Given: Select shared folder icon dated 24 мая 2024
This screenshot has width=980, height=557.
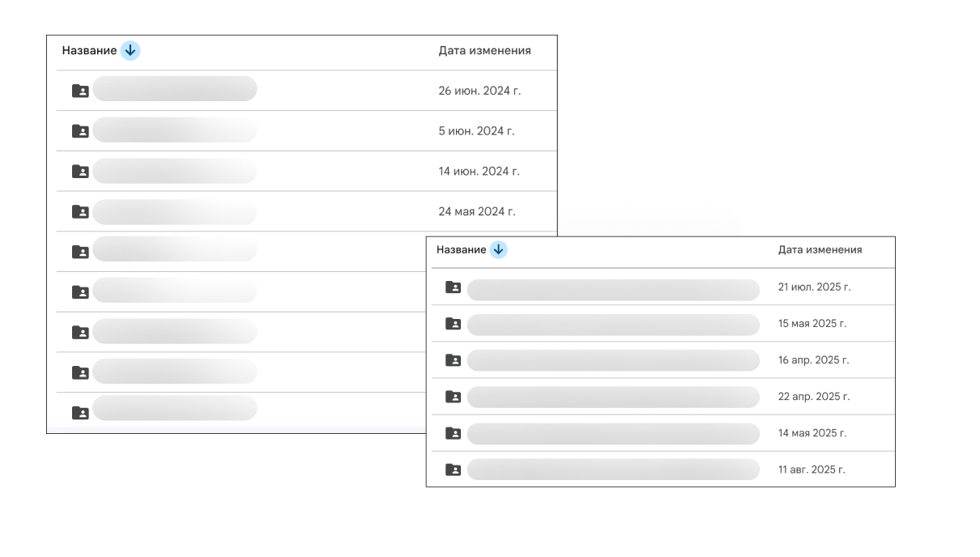Looking at the screenshot, I should [80, 212].
